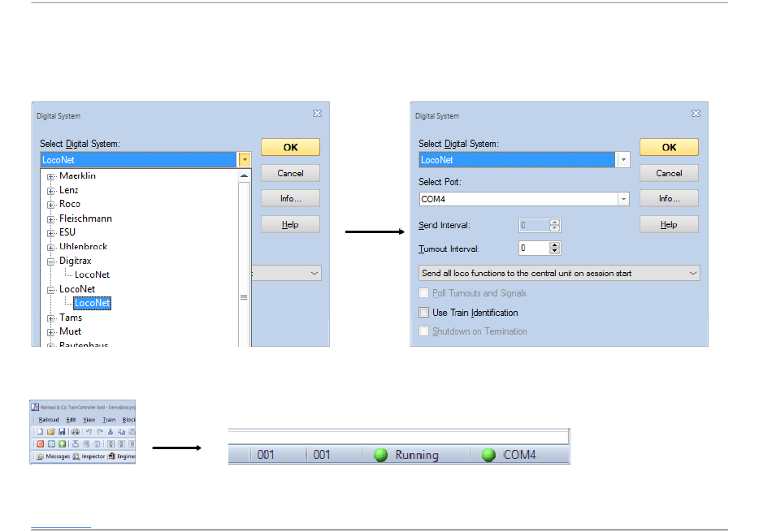Click the Open folder toolbar icon
The image size is (772, 532).
pyautogui.click(x=50, y=431)
